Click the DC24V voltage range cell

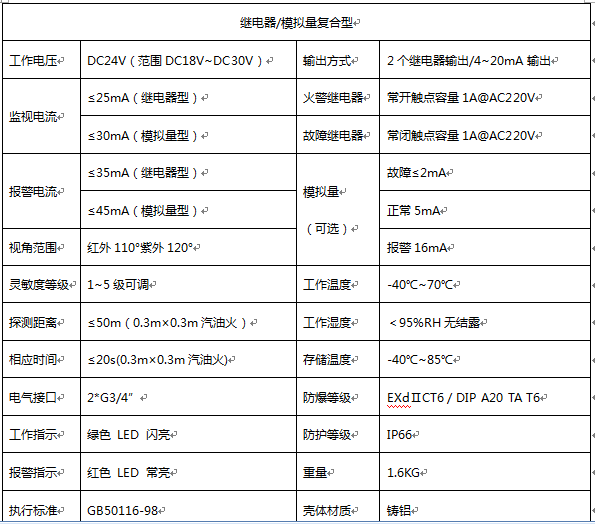coord(188,60)
